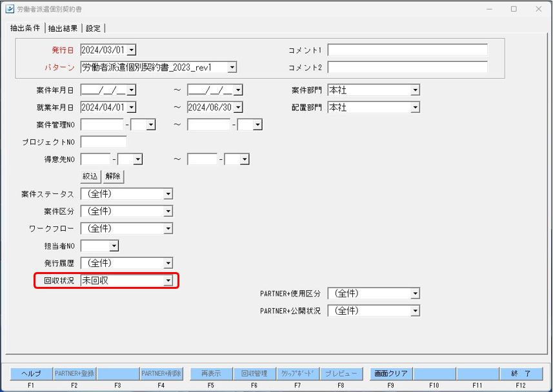Expand the 担当者NO dropdown
This screenshot has height=392, width=553.
pyautogui.click(x=114, y=246)
